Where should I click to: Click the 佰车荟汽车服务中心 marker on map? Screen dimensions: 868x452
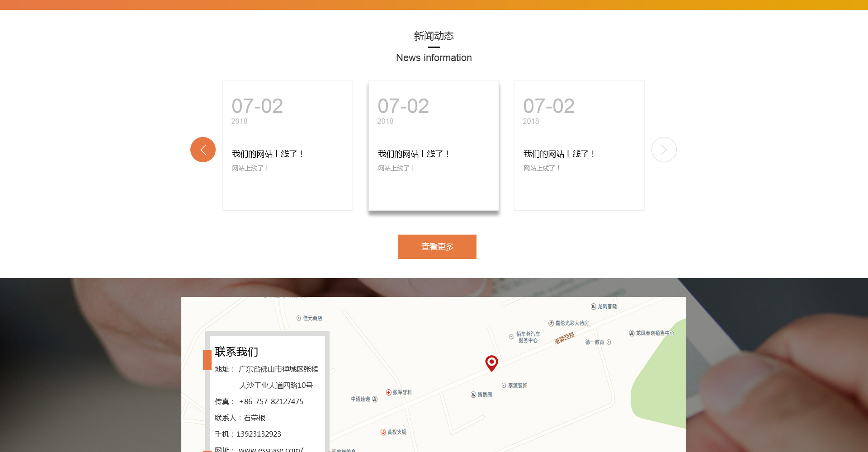(x=511, y=337)
